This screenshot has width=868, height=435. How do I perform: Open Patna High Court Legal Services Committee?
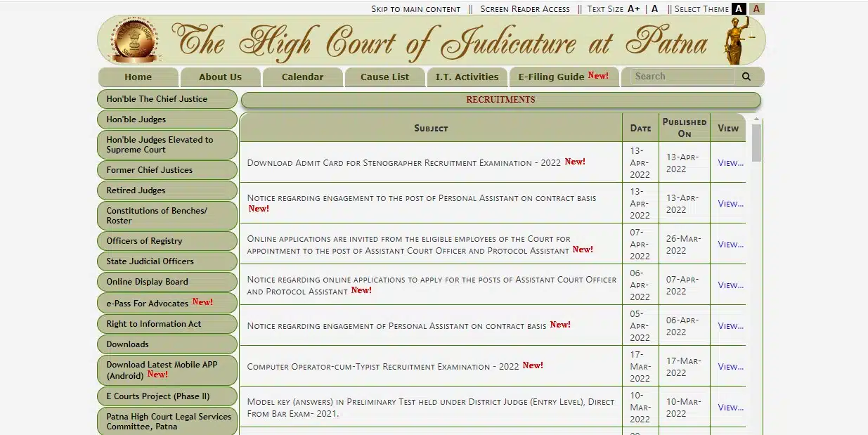(x=167, y=422)
